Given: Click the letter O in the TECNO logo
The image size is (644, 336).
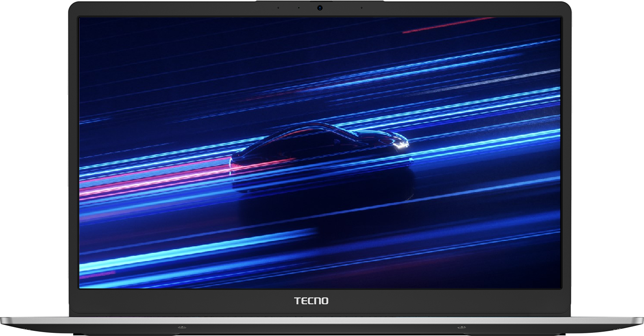Looking at the screenshot, I should [x=325, y=301].
